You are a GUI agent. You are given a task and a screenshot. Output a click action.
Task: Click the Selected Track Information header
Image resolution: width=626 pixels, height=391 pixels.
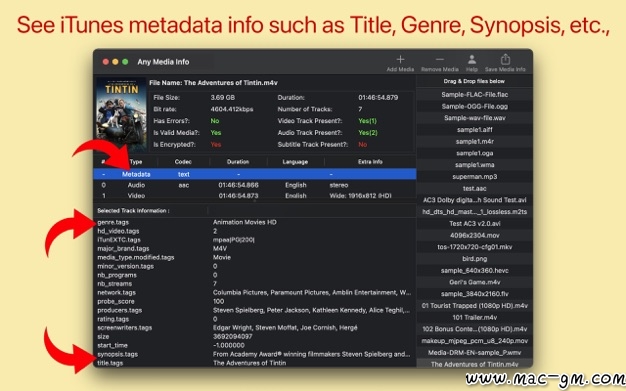133,210
